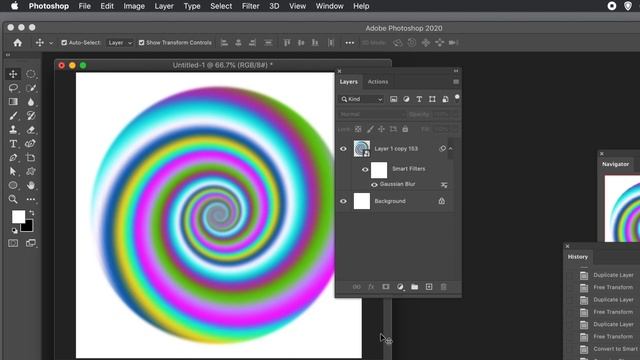Viewport: 640px width, 360px height.
Task: Select the Crop tool
Action: pyautogui.click(x=31, y=158)
